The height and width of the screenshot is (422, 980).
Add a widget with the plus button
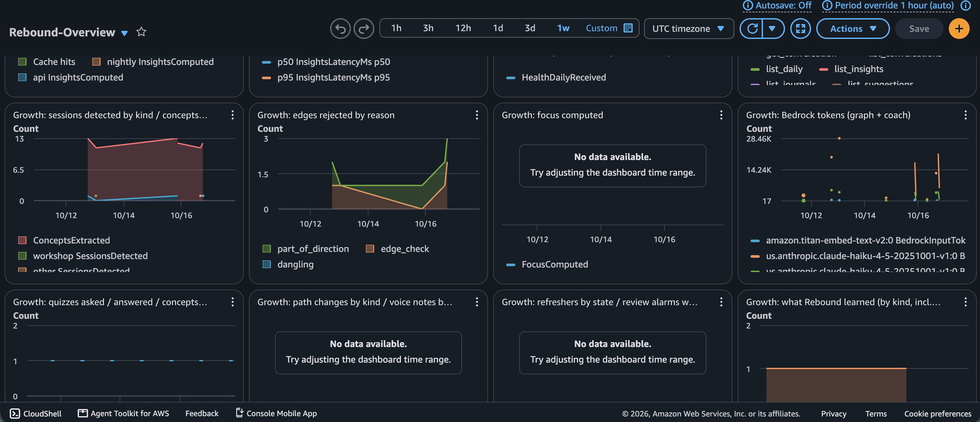pyautogui.click(x=959, y=29)
